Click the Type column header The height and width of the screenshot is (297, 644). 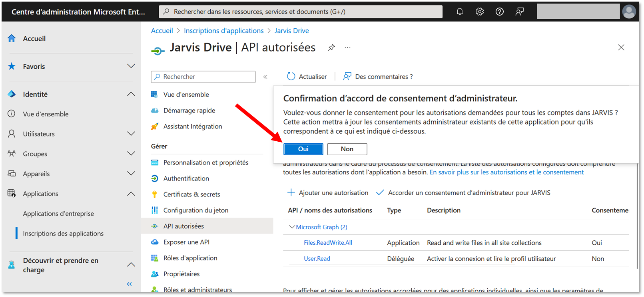(394, 210)
